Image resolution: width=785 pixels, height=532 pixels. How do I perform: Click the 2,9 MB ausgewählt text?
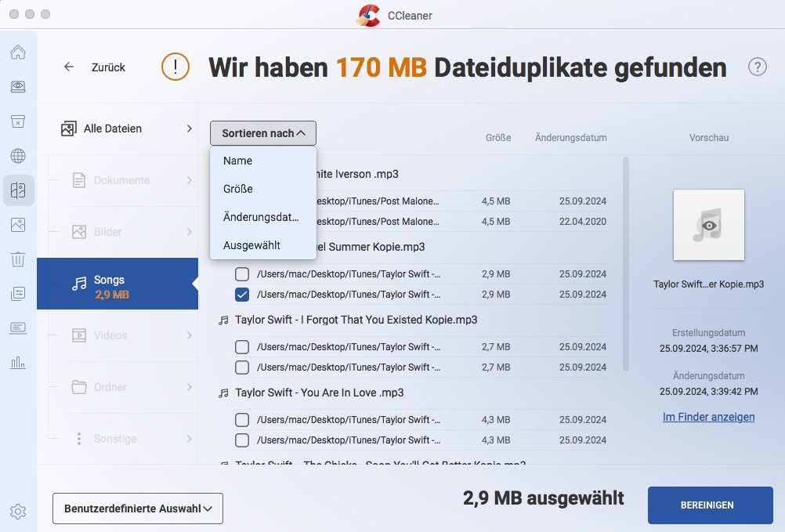click(543, 498)
